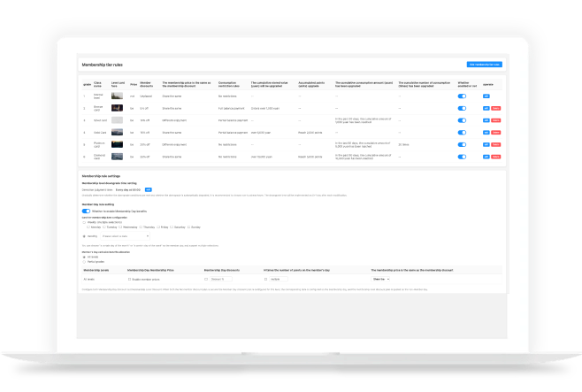The height and width of the screenshot is (392, 582).
Task: Edit the Gold card tier row
Action: coord(486,131)
